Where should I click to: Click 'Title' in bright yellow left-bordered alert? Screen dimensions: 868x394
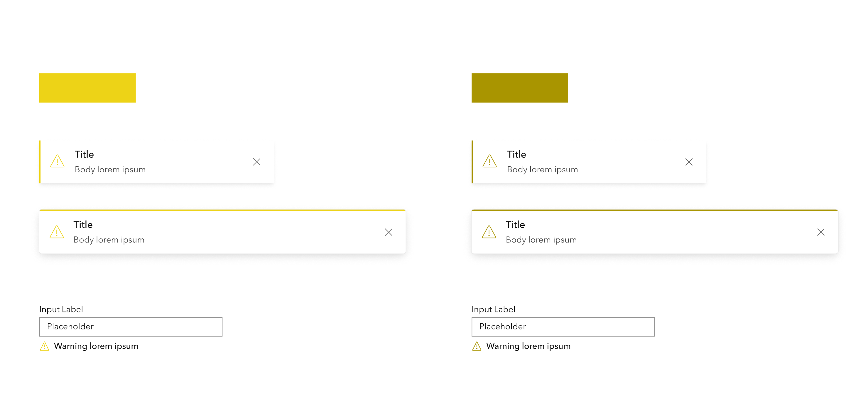tap(84, 154)
